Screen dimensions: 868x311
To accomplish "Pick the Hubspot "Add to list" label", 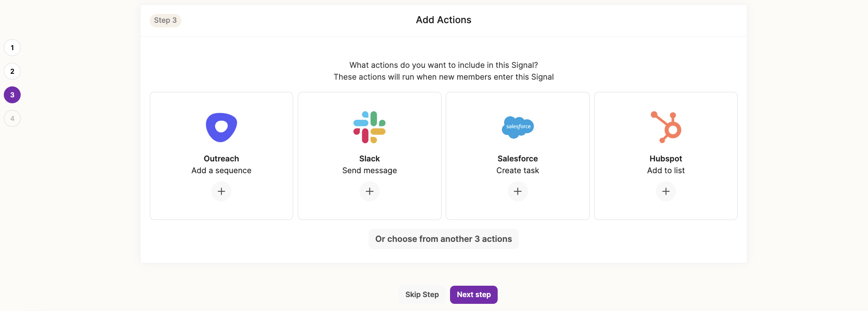I will coord(666,170).
